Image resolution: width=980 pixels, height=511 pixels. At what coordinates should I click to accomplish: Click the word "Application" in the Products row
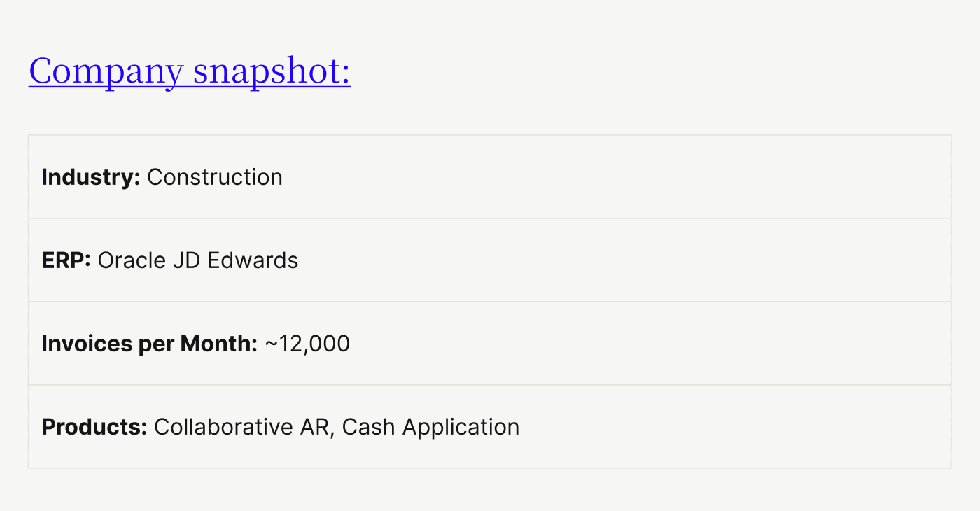point(461,427)
